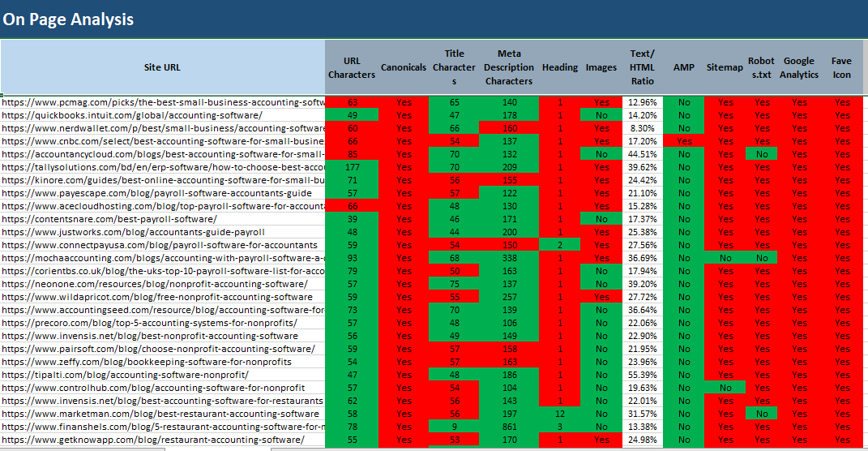This screenshot has width=868, height=451.
Task: Select the ratio cell showing 12.96%
Action: pos(643,102)
